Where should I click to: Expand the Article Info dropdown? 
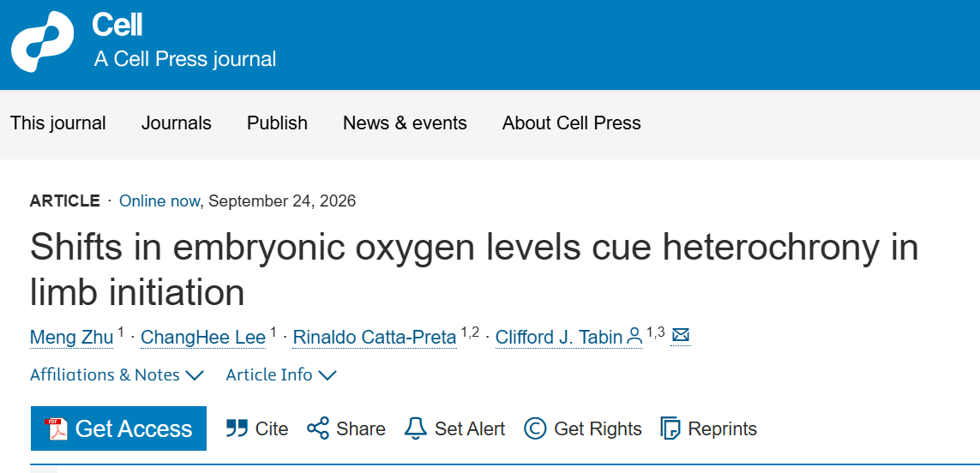281,375
